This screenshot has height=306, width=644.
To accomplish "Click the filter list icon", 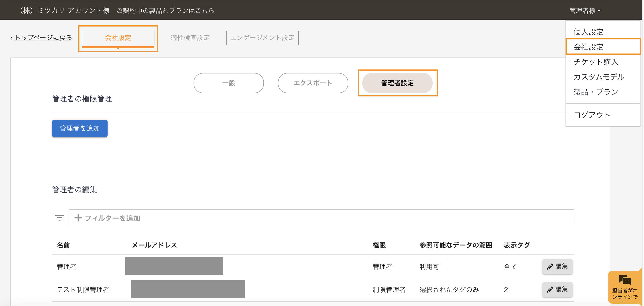I will (x=59, y=218).
